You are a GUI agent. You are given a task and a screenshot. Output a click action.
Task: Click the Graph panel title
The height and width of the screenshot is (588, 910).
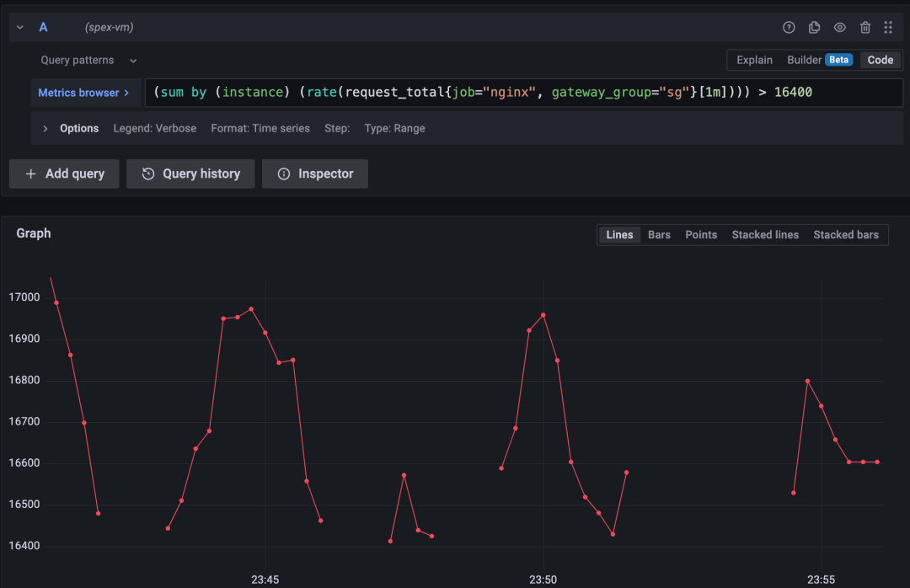(34, 233)
